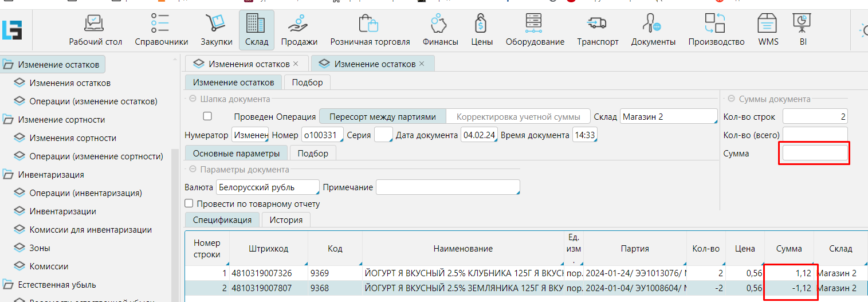This screenshot has width=868, height=302.
Task: Select Пересорт между партиями operation button
Action: pos(382,117)
